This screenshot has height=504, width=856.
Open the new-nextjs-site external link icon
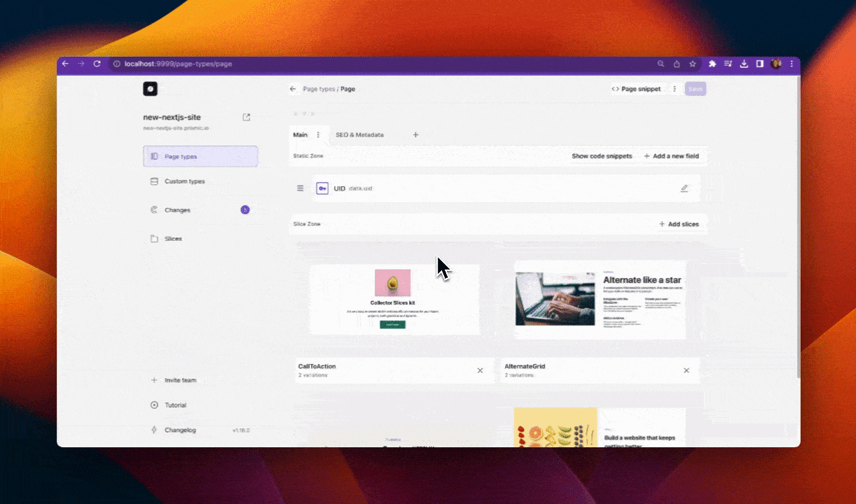click(247, 117)
